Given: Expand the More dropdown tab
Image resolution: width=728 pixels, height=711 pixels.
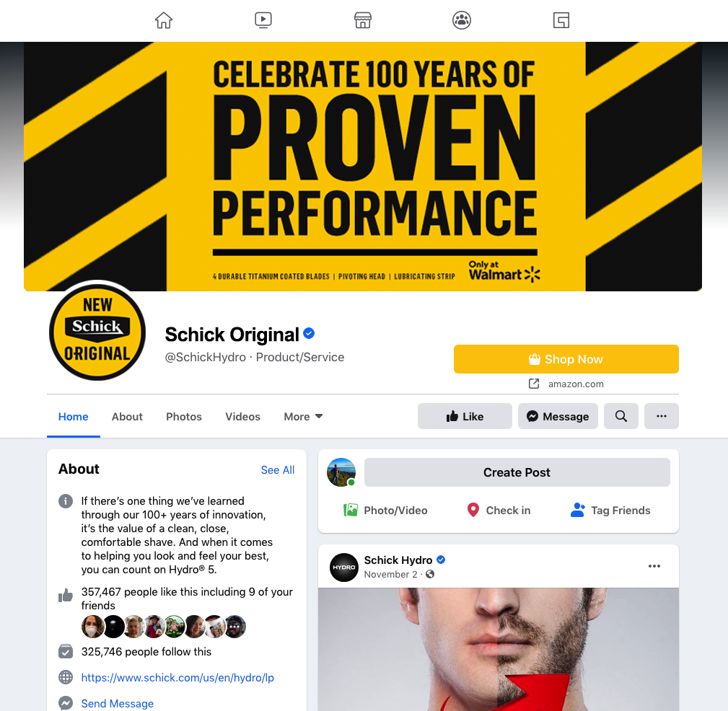Looking at the screenshot, I should [x=303, y=417].
